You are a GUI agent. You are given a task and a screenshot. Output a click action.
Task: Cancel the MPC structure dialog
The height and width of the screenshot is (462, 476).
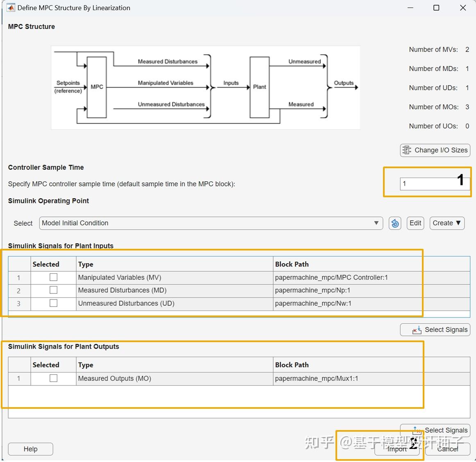pyautogui.click(x=447, y=449)
